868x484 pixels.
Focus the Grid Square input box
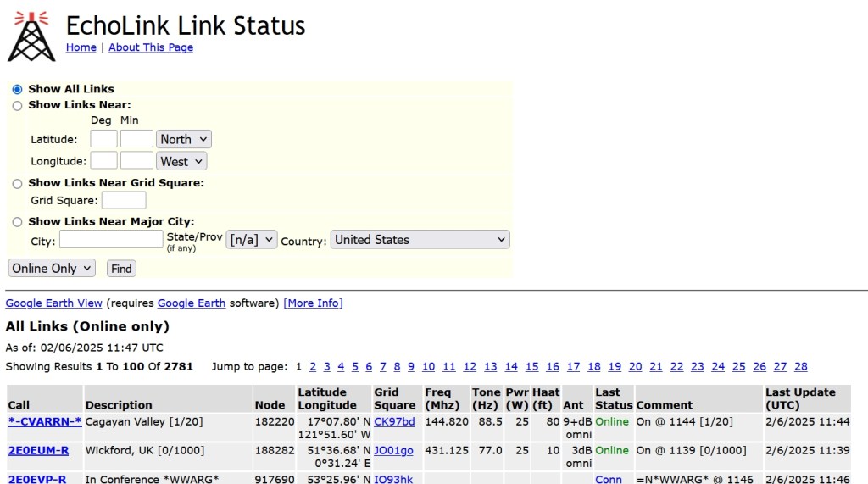(124, 201)
